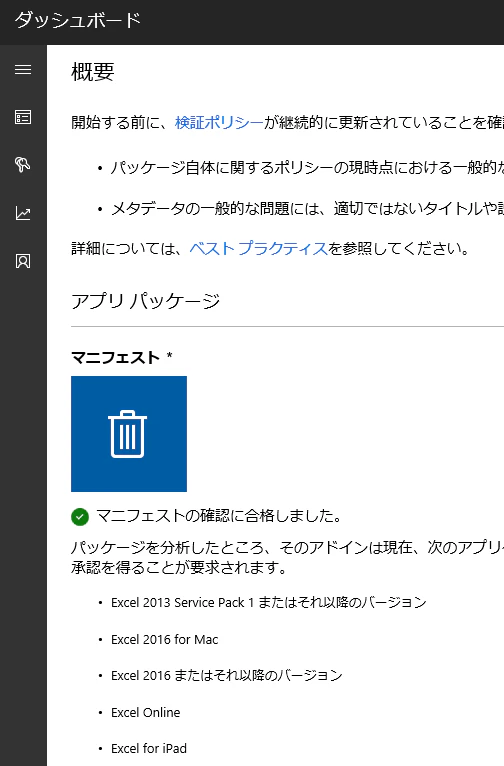Select Excel Online list item

[x=146, y=712]
